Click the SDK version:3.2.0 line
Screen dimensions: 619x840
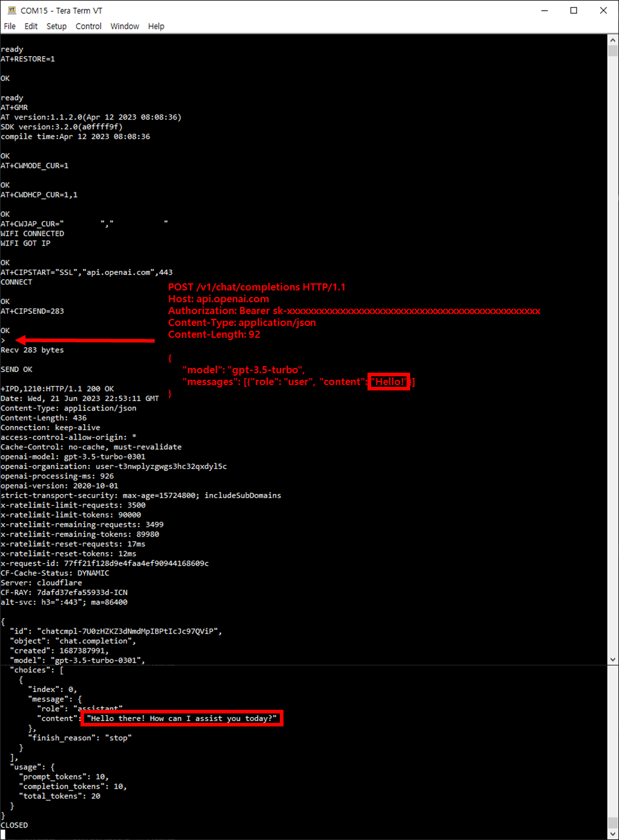point(62,127)
